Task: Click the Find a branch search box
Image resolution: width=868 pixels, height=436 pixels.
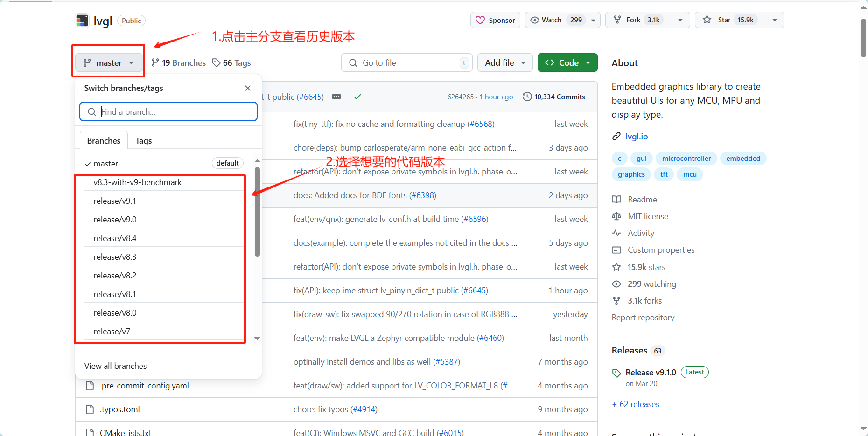Action: 168,111
